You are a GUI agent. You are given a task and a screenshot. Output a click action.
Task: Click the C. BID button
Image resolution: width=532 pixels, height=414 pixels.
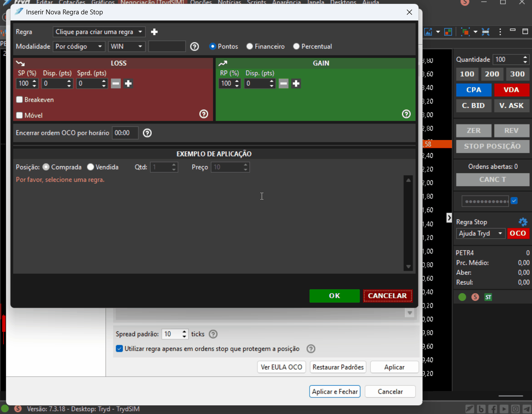click(x=474, y=106)
